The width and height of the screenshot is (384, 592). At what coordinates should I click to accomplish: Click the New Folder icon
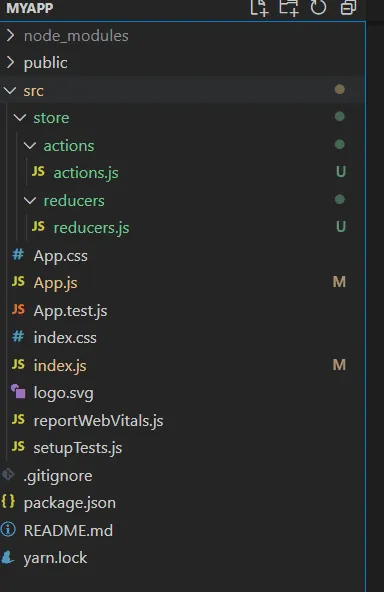coord(289,8)
